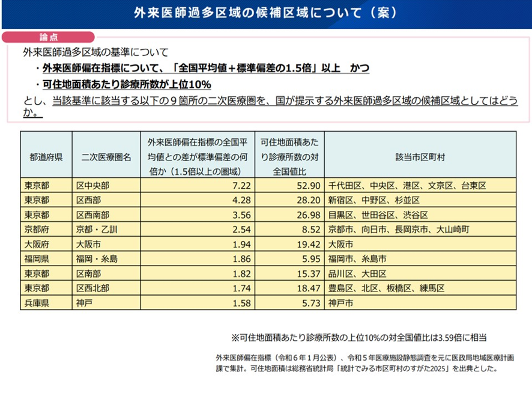Click the 兵庫県 prefecture cell
The width and height of the screenshot is (532, 399).
click(x=37, y=303)
